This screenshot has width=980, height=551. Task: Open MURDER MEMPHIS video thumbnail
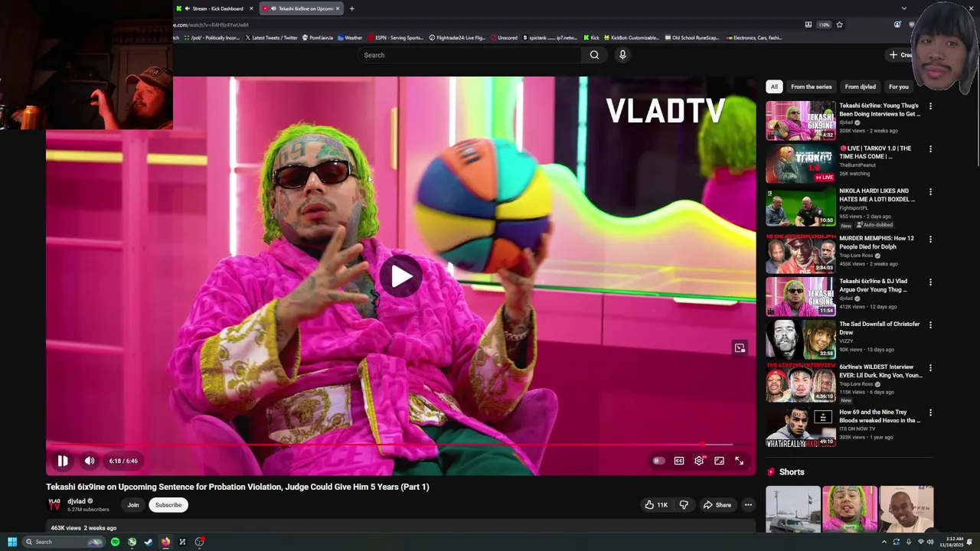(801, 253)
